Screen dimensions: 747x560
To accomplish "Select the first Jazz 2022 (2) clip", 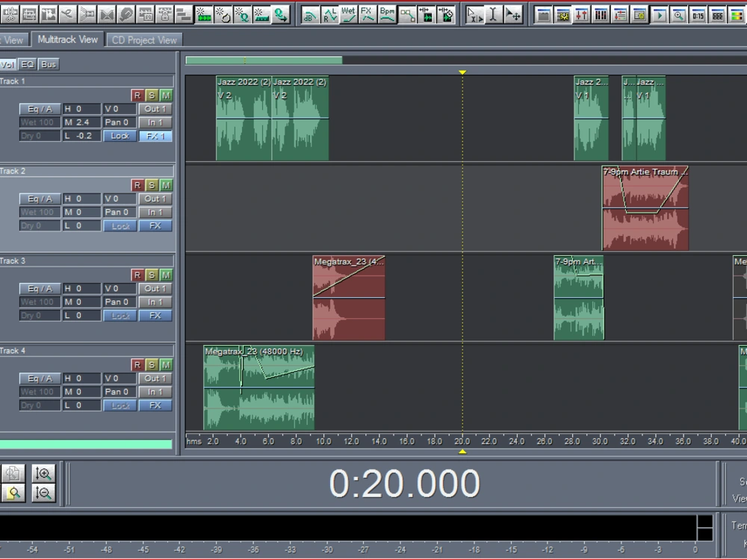I will (244, 118).
